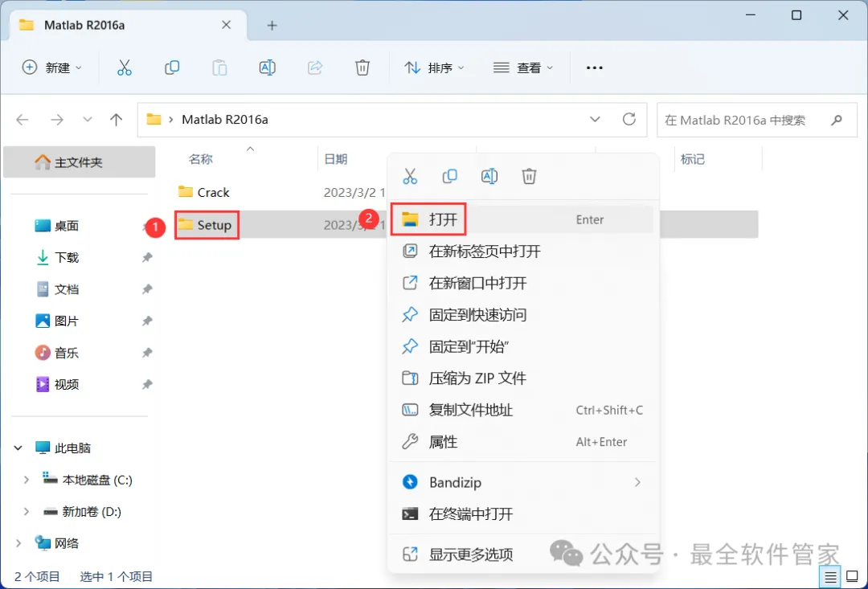The width and height of the screenshot is (868, 589).
Task: Go up one folder level
Action: pos(116,120)
